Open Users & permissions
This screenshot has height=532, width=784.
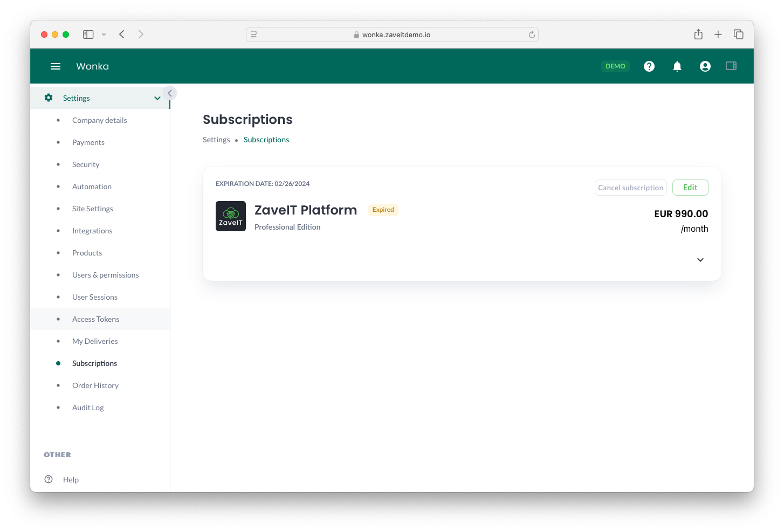point(106,275)
